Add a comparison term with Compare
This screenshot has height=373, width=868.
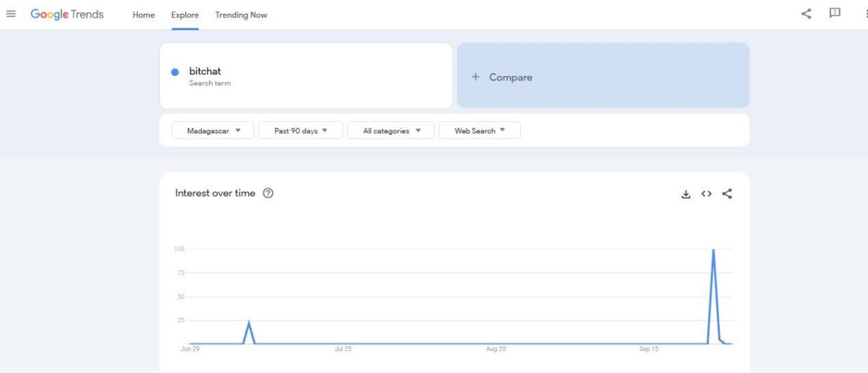point(603,75)
